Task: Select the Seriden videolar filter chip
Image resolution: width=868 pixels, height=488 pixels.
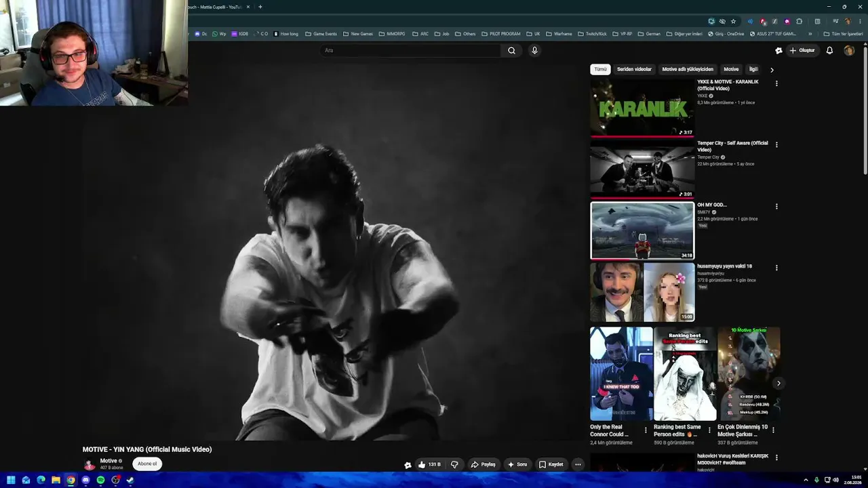Action: tap(634, 69)
